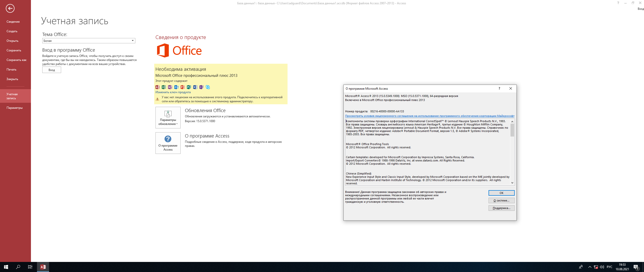
Task: Open the Windows taskbar search icon
Action: pos(18,267)
